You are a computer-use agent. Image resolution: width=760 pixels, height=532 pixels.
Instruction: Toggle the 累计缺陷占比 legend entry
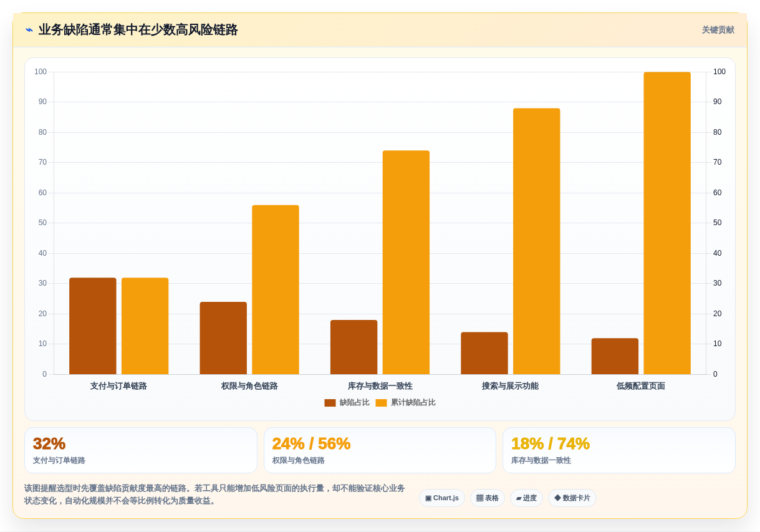pyautogui.click(x=405, y=403)
